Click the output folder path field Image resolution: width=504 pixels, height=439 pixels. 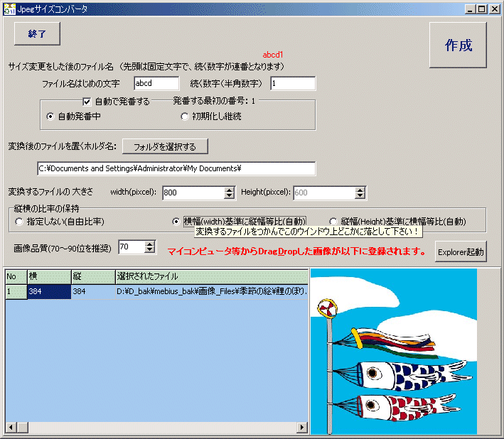pyautogui.click(x=176, y=168)
